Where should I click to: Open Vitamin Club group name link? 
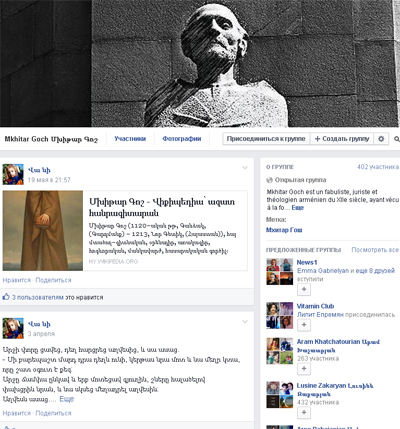point(315,306)
